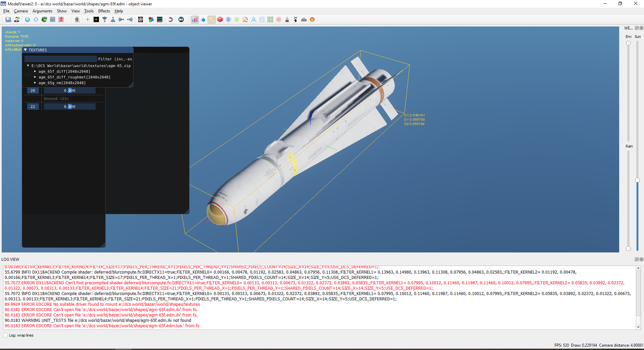Open the Effects menu
The width and height of the screenshot is (644, 350).
tap(104, 11)
